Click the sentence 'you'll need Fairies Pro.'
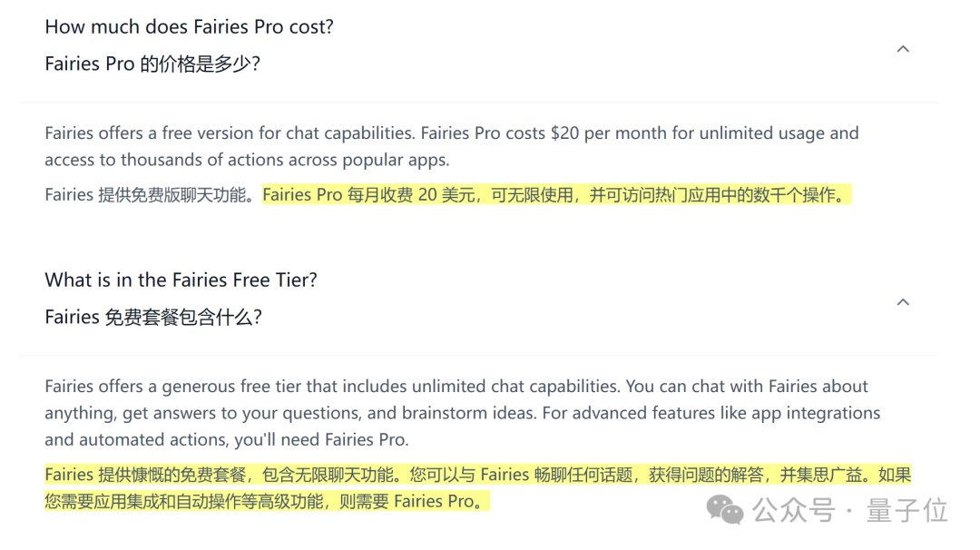Screen dimensions: 980x550 (x=321, y=440)
